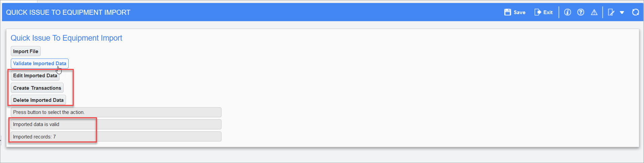Select the 'Imported data is valid' status field
Viewport: 644px width, 163px height.
pos(116,124)
